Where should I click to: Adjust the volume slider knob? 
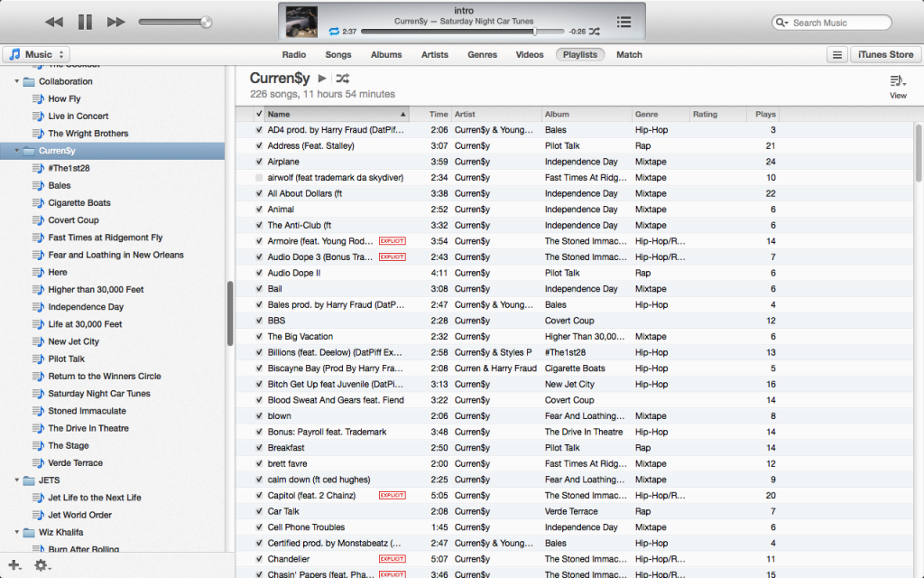coord(206,22)
